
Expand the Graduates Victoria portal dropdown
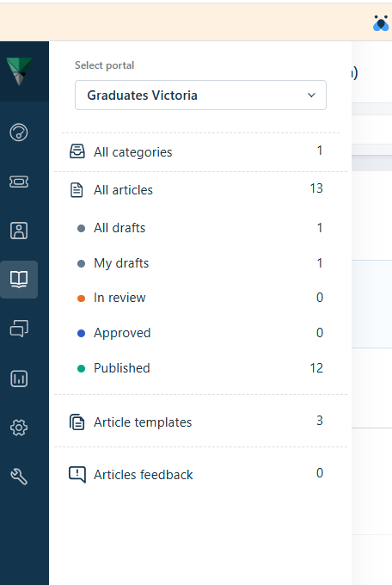(x=200, y=95)
